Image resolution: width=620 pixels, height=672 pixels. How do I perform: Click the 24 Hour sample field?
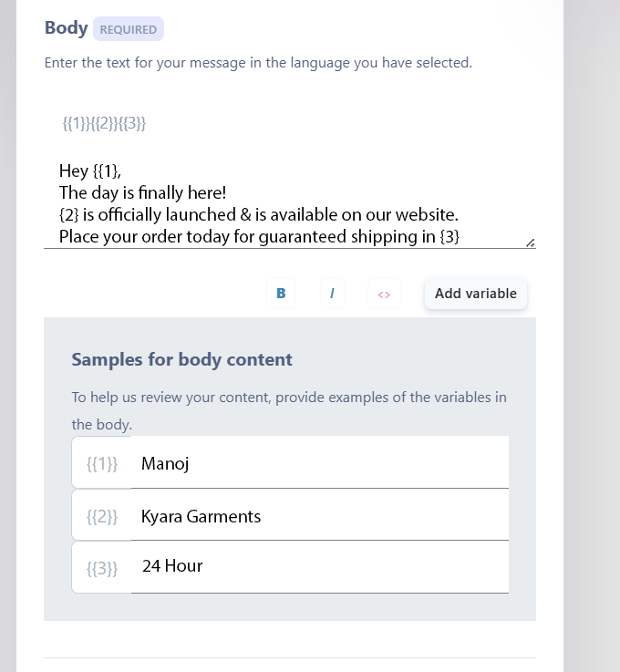[319, 566]
